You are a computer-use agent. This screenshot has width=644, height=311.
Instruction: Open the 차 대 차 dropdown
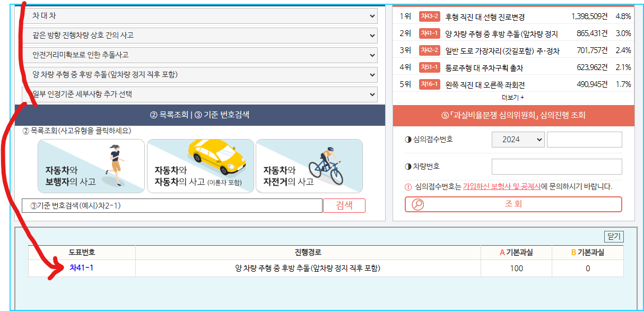coord(199,16)
